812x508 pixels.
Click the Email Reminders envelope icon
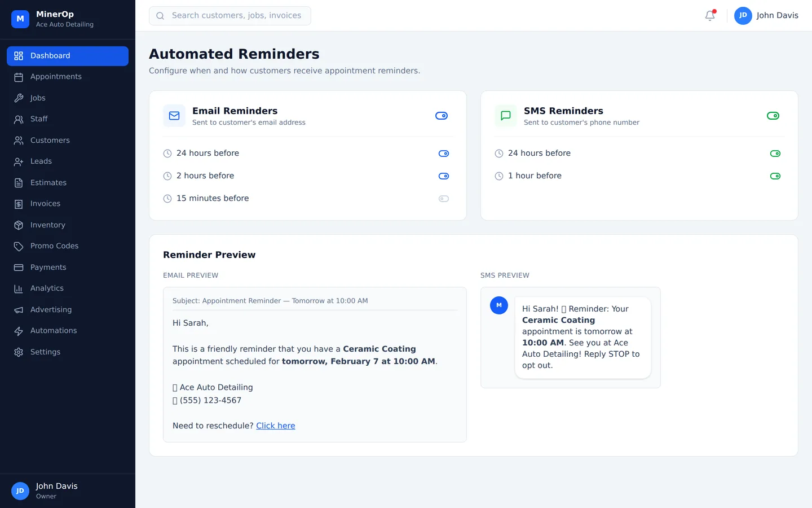(174, 116)
